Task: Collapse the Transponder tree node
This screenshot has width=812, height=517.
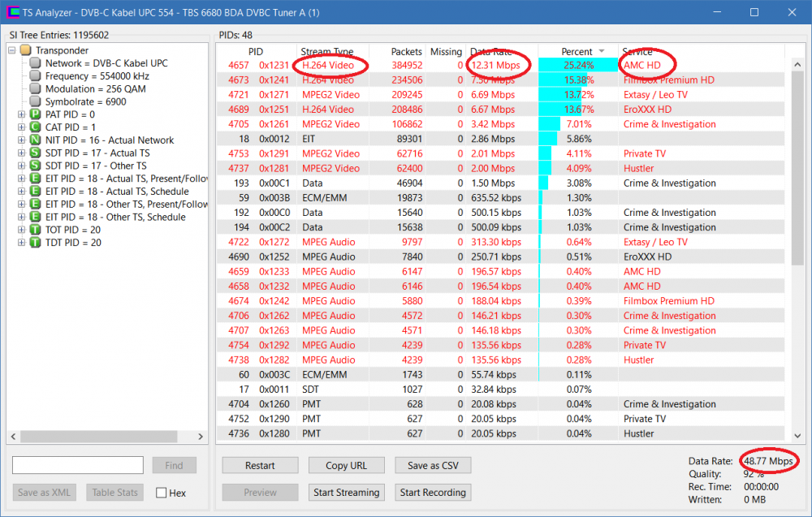Action: [x=12, y=50]
